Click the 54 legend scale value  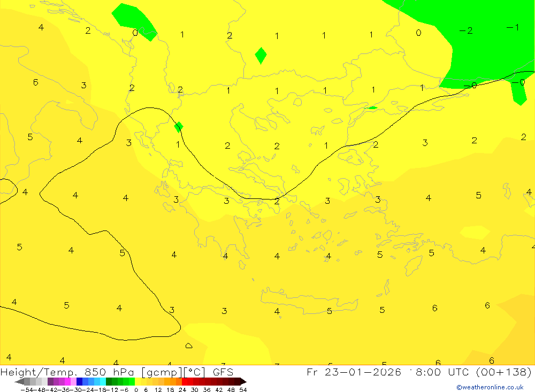tap(243, 390)
